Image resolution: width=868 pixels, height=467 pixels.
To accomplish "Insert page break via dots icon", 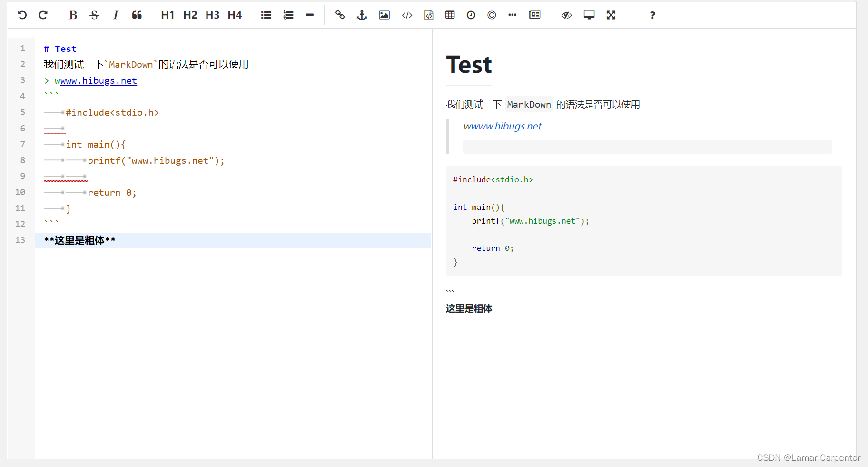I will point(512,15).
